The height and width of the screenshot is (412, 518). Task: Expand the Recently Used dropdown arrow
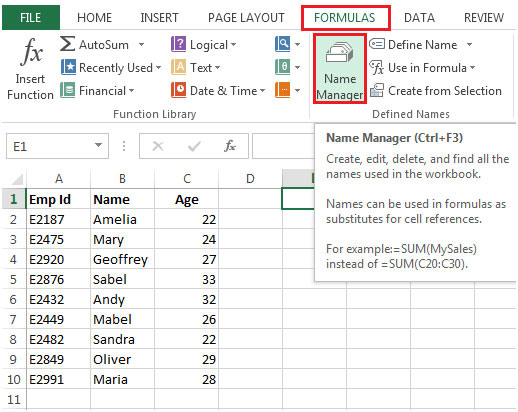click(158, 68)
